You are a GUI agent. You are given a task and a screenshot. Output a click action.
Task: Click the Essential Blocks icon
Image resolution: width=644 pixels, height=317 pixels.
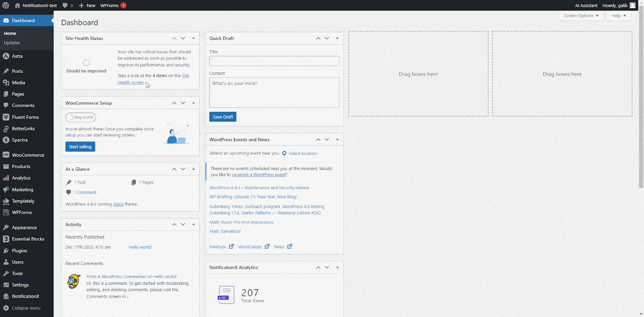(6, 239)
